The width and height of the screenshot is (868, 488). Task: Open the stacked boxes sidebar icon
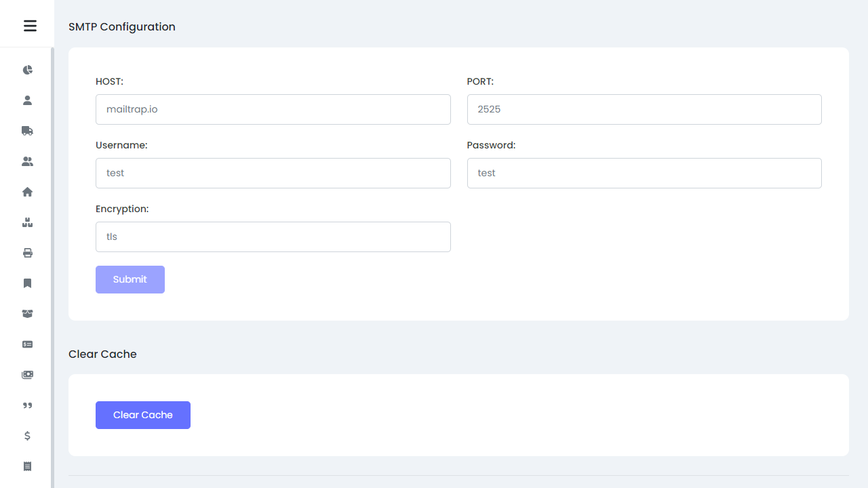tap(27, 222)
